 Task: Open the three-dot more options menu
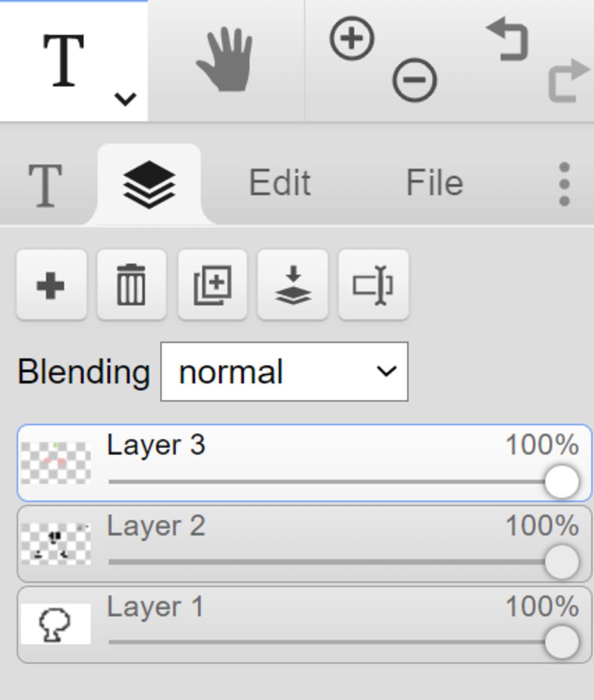(x=564, y=184)
